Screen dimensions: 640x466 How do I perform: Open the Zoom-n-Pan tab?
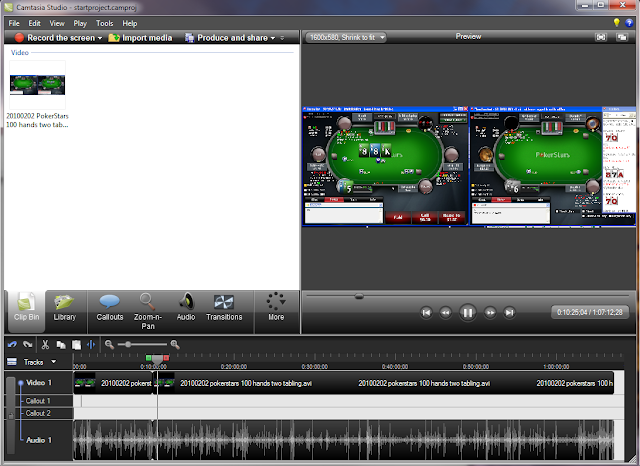148,312
